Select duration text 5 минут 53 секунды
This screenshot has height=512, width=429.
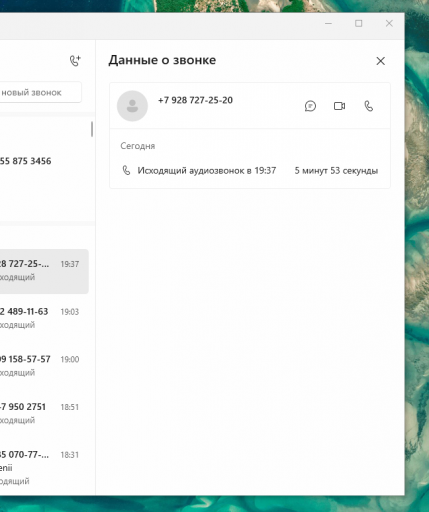tap(336, 170)
